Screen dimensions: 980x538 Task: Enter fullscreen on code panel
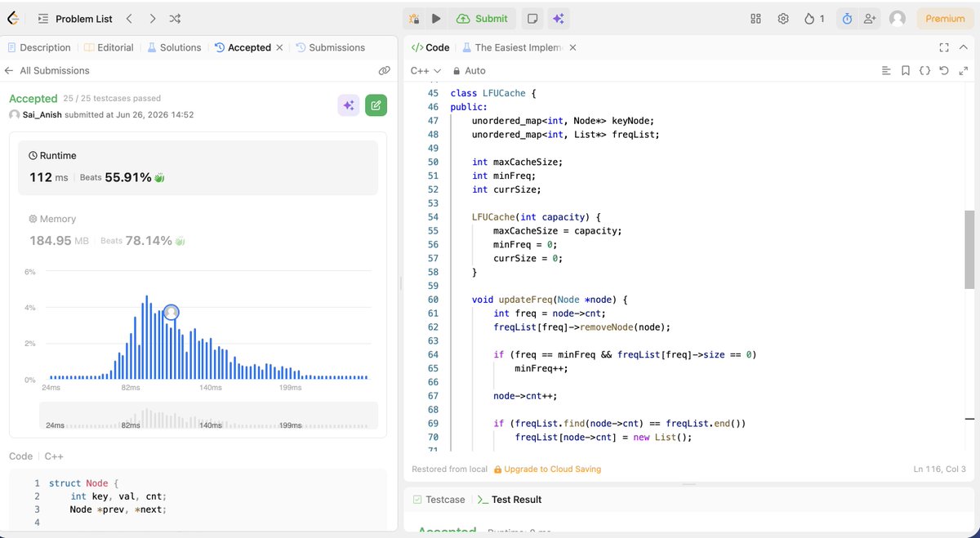coord(944,47)
